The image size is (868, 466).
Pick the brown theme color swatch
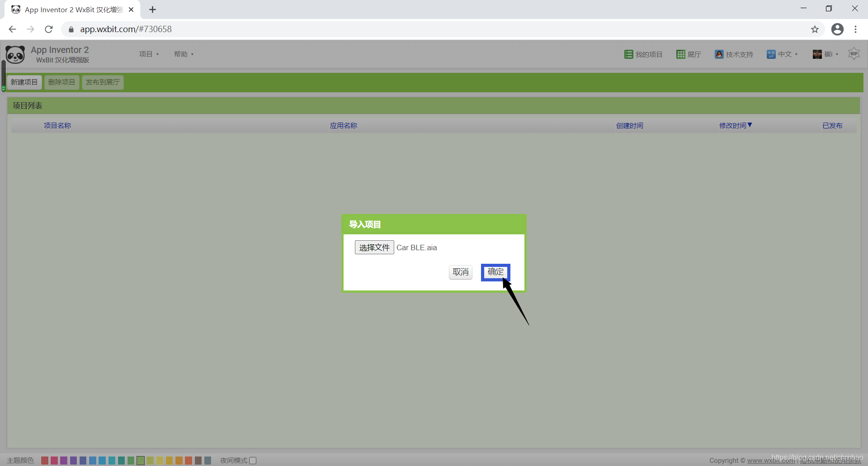[198, 461]
